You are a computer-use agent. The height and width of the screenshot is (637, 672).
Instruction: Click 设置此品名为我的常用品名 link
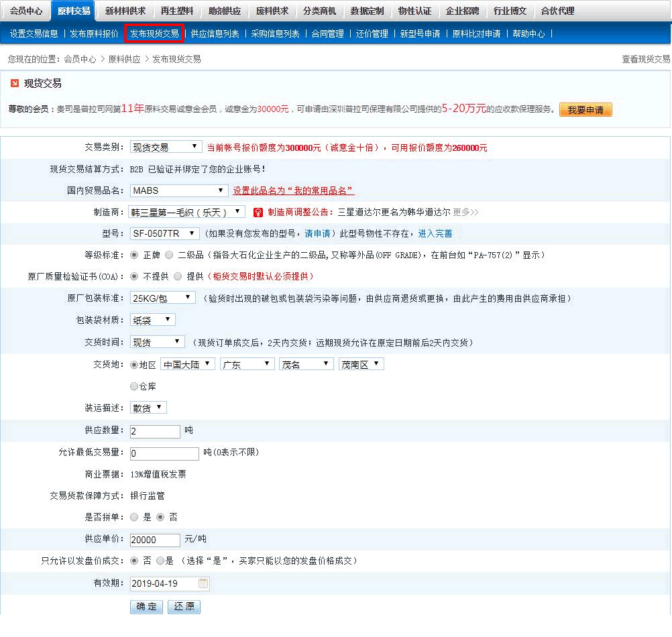tap(294, 190)
